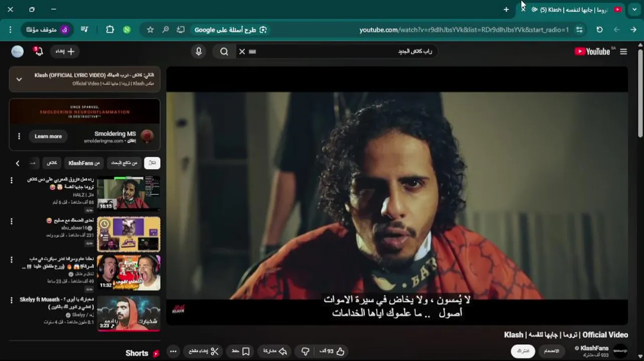Click the Join (الانضمام) button
Screen dimensions: 644x361
(x=552, y=351)
